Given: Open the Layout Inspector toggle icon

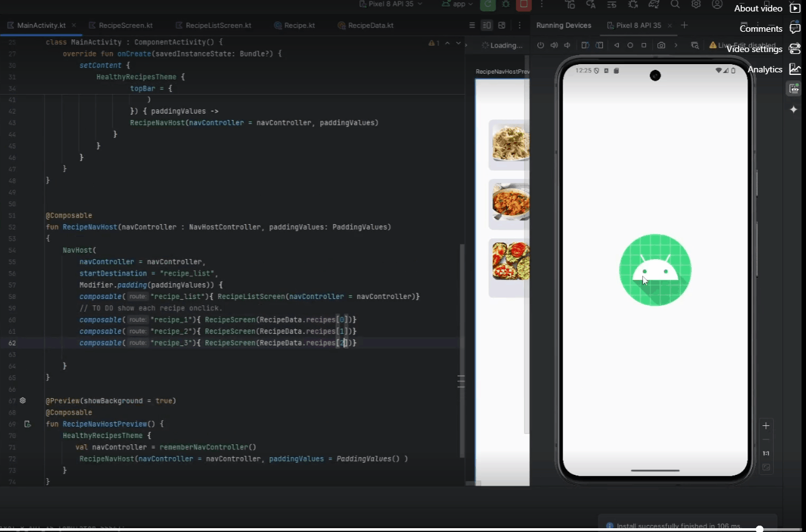Looking at the screenshot, I should (695, 46).
